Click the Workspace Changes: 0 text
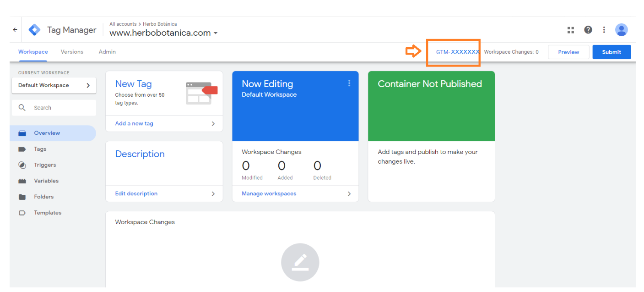The height and width of the screenshot is (292, 644). click(x=511, y=52)
